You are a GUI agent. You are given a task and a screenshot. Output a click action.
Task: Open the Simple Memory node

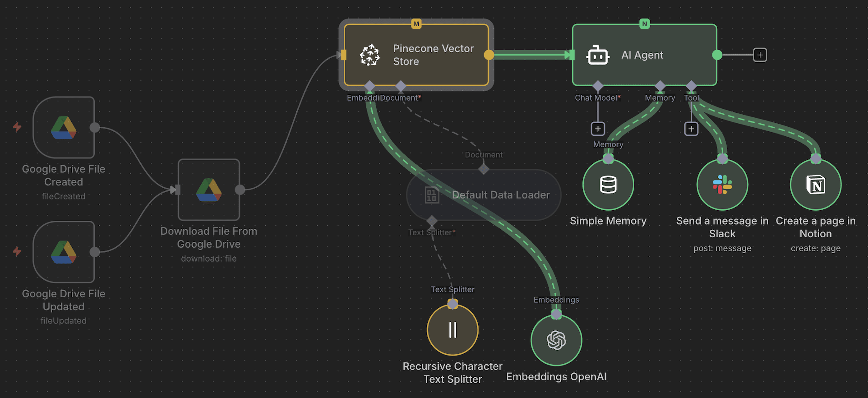[608, 185]
